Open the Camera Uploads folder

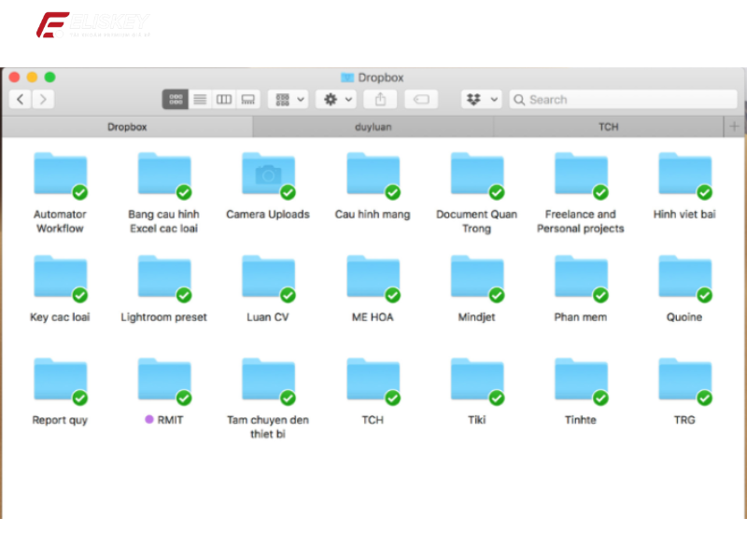(x=268, y=174)
